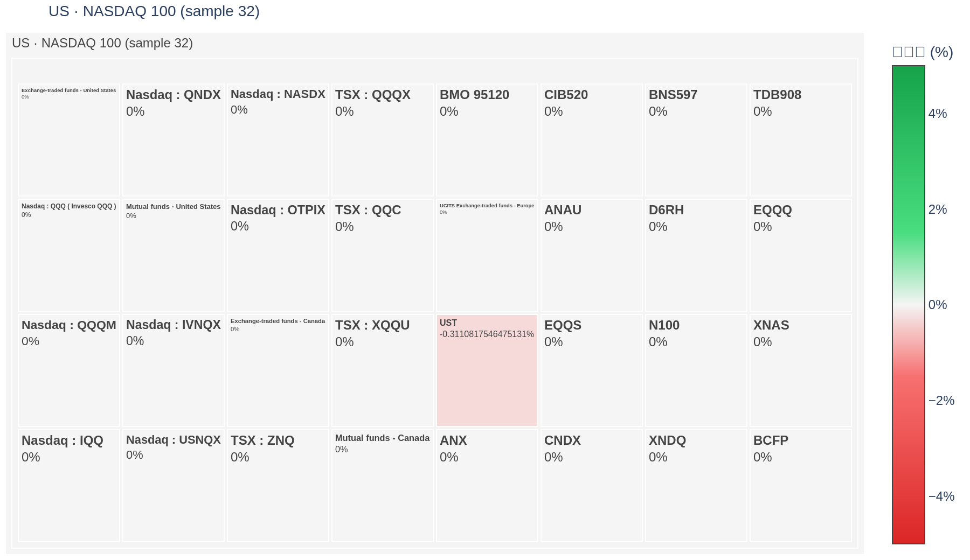The height and width of the screenshot is (560, 970).
Task: Select the TSX : QQC cell
Action: click(x=383, y=255)
